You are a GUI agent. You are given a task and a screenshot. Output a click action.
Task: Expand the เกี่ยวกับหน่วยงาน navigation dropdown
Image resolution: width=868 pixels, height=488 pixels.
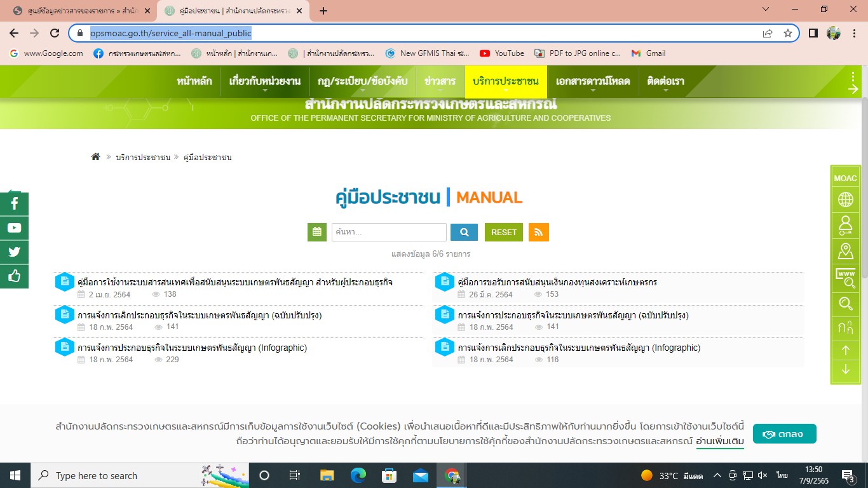click(x=264, y=81)
